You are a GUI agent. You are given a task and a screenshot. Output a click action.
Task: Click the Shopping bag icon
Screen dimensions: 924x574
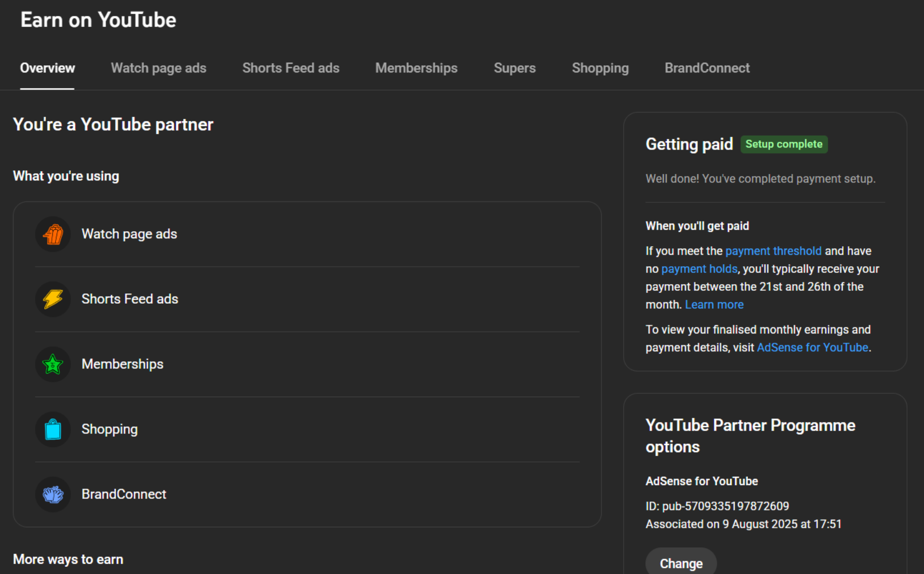(53, 429)
